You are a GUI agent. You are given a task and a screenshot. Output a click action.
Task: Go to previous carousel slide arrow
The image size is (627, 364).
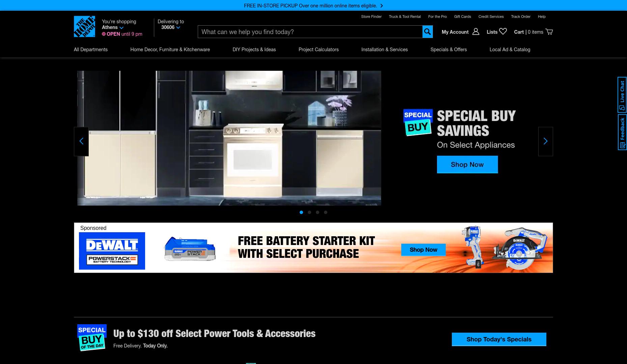(x=81, y=142)
